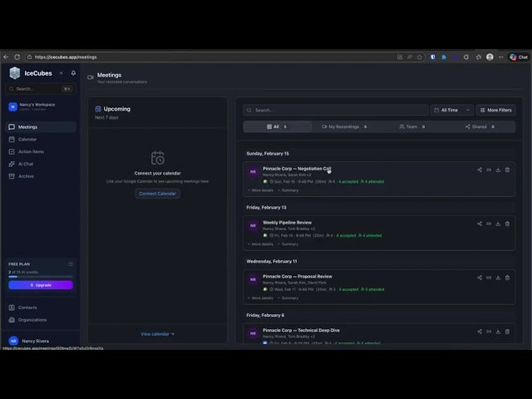The height and width of the screenshot is (399, 532).
Task: Select the All meetings tab
Action: point(277,126)
